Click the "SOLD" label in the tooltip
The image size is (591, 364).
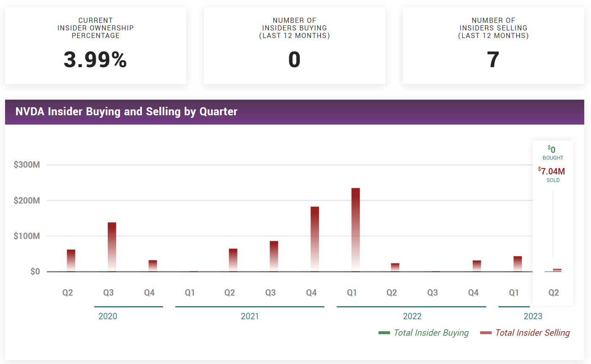point(553,180)
